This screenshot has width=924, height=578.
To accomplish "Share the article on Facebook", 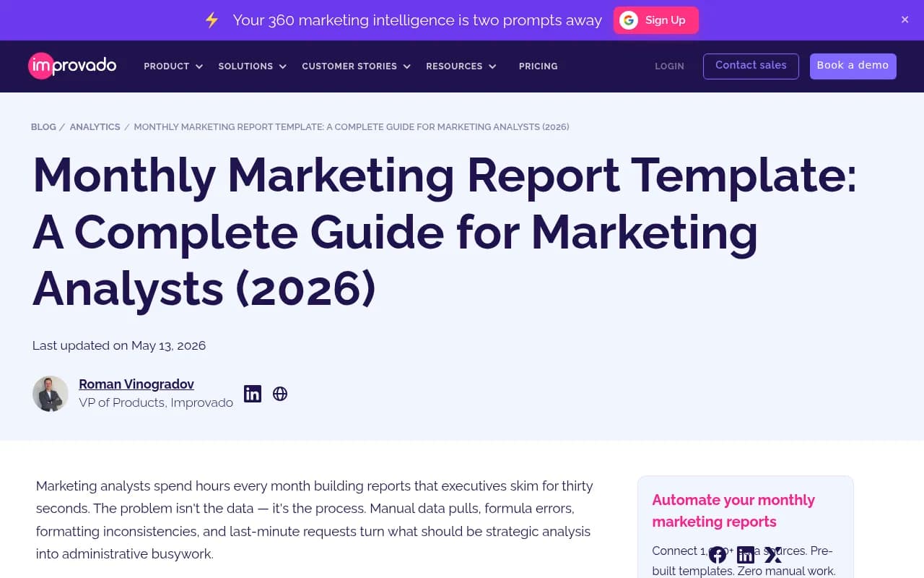I will (718, 555).
